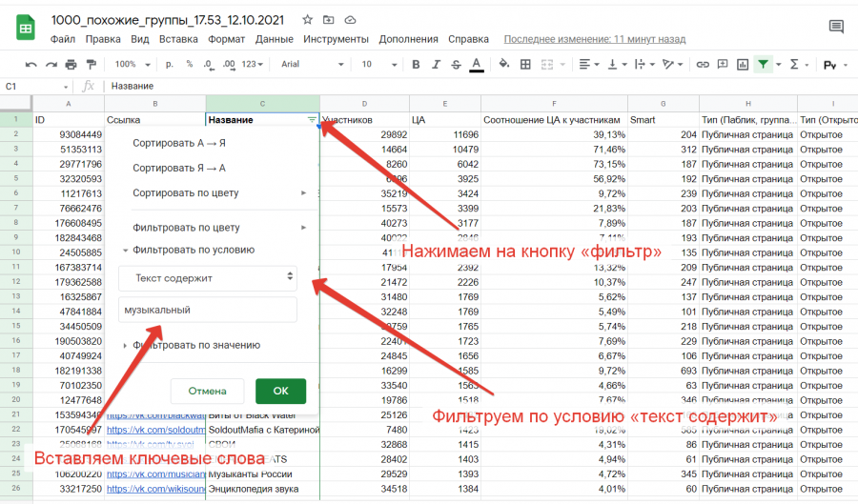Open the text color picker
This screenshot has height=504, width=858.
[x=478, y=65]
